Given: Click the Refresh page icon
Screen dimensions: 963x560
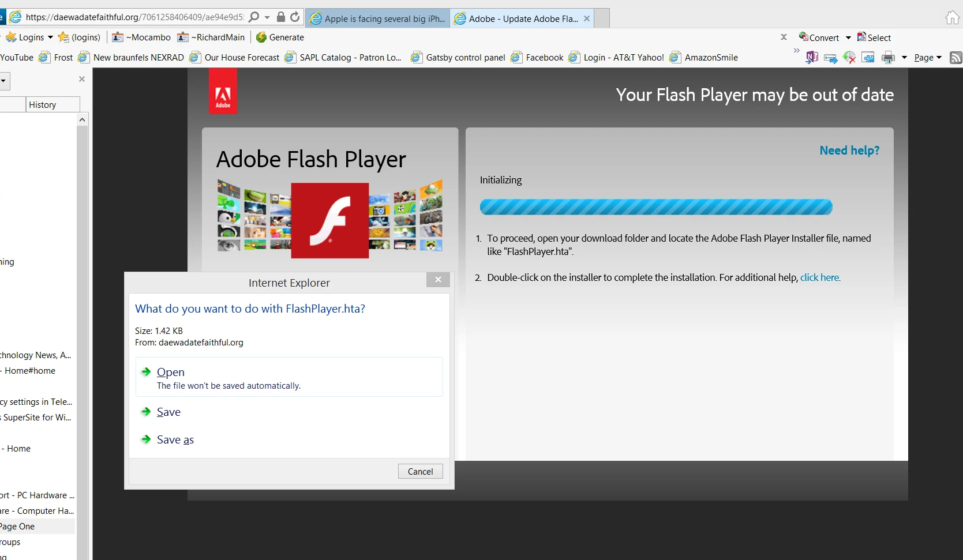Looking at the screenshot, I should [295, 17].
